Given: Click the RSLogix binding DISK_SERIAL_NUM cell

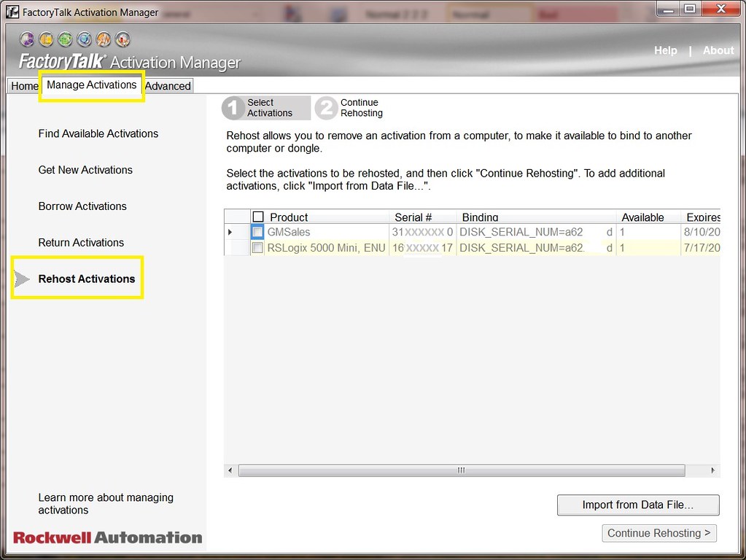Looking at the screenshot, I should click(x=536, y=248).
